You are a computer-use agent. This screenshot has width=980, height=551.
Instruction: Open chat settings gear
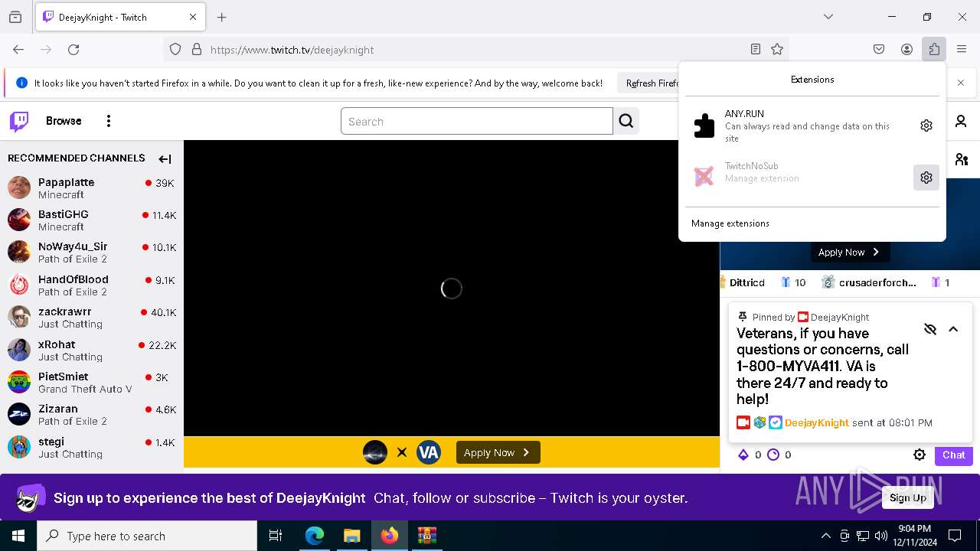(920, 455)
